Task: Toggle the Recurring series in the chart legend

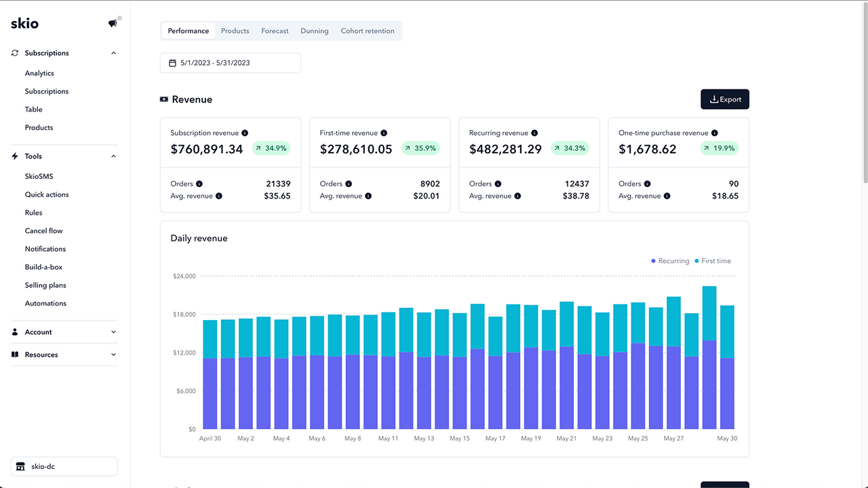Action: click(669, 260)
